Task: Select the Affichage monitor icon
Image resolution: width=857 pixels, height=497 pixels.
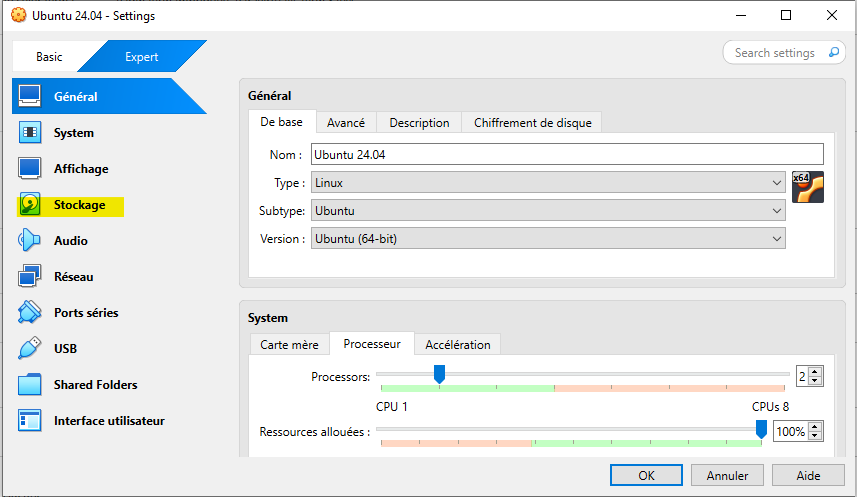Action: [x=30, y=169]
